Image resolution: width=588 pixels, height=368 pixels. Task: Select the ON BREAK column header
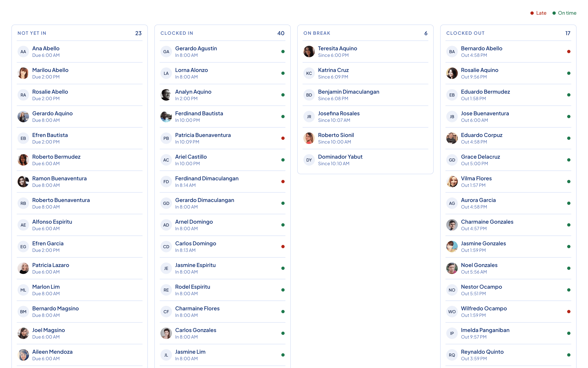coord(317,33)
